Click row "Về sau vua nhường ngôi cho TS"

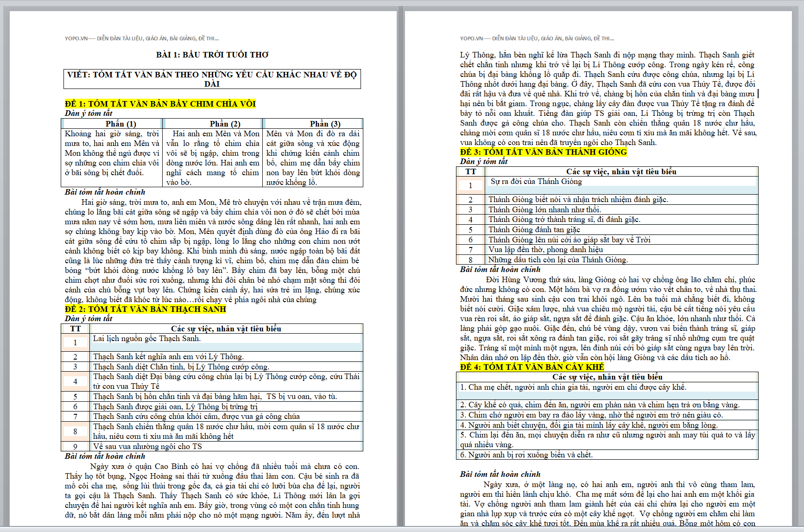(x=212, y=446)
